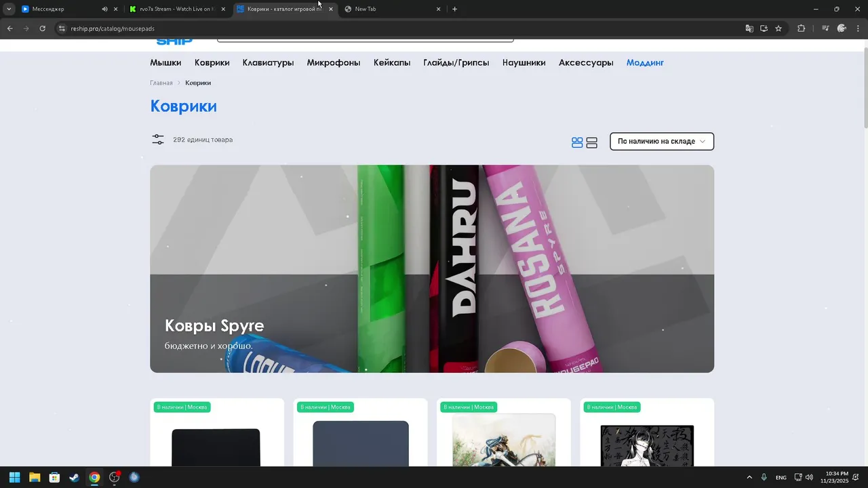Open the Наушники category
The width and height of the screenshot is (868, 488).
524,62
